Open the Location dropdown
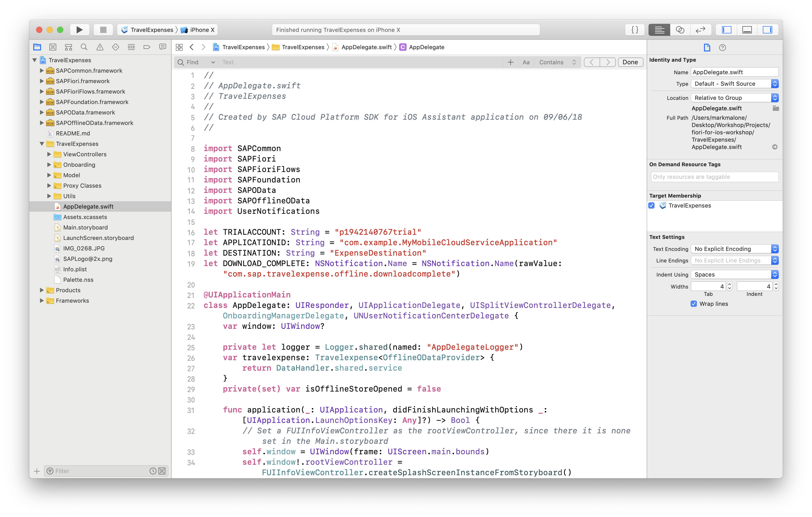 pos(735,98)
